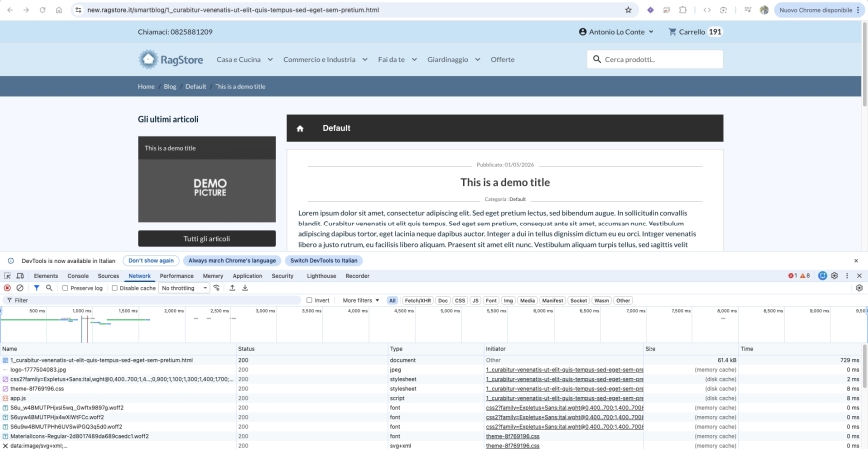The image size is (868, 449).
Task: Open the media control playlist icon
Action: pos(748,10)
